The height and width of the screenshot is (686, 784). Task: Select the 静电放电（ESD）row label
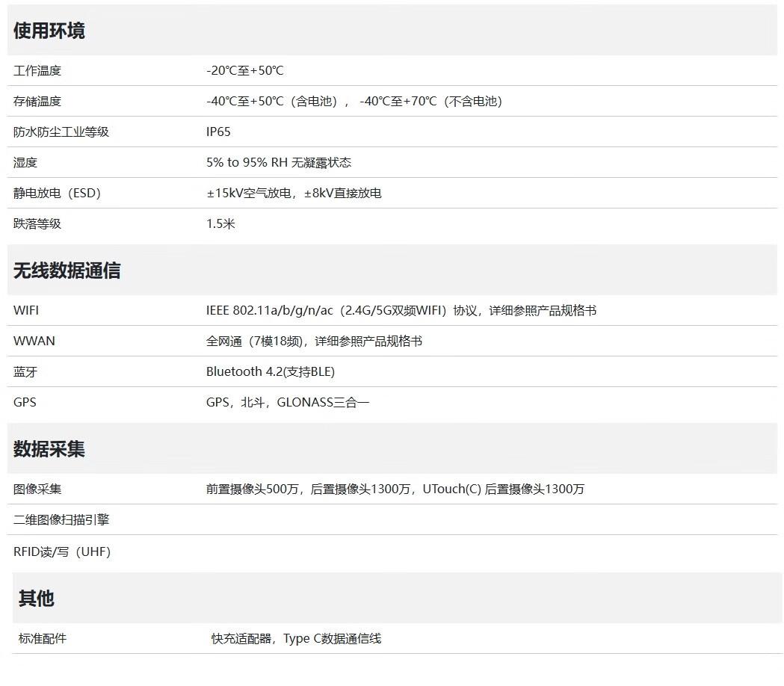coord(57,194)
